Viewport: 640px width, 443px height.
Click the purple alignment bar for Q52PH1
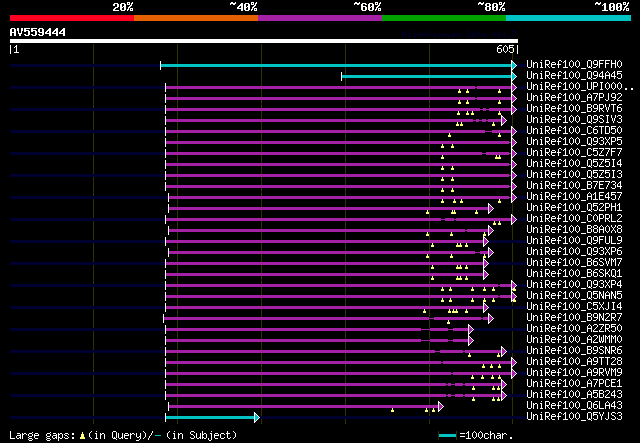[x=331, y=209]
